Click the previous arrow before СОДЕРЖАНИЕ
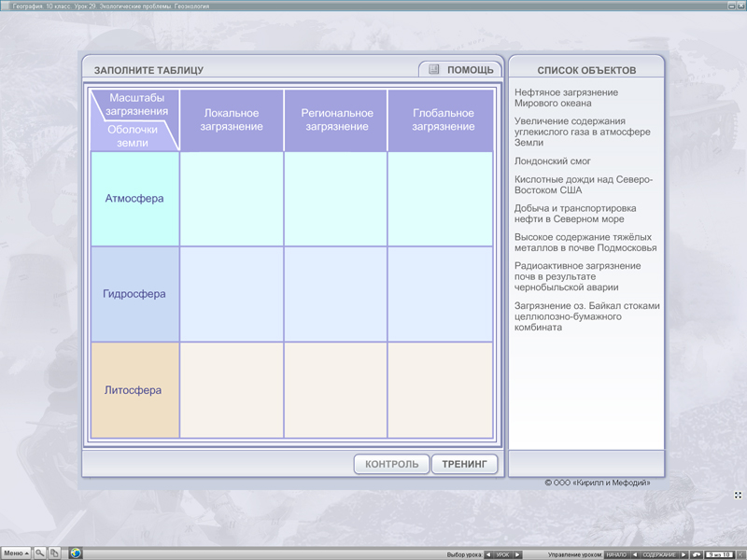 tap(635, 554)
